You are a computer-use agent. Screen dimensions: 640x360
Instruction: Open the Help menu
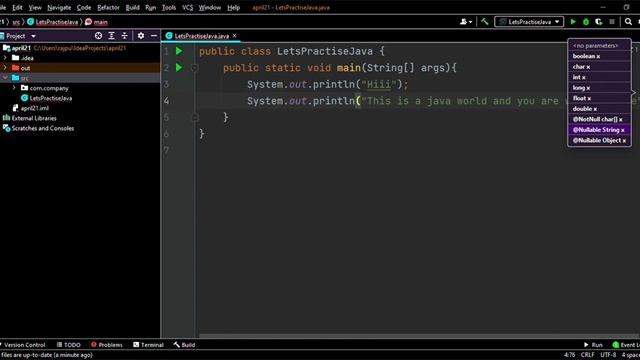[x=233, y=7]
